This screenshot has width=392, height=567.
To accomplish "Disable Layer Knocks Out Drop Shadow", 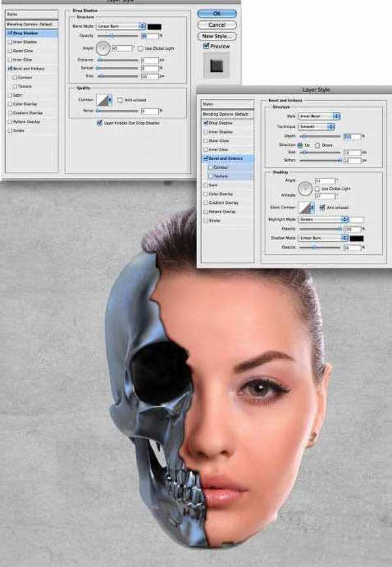I will [99, 122].
